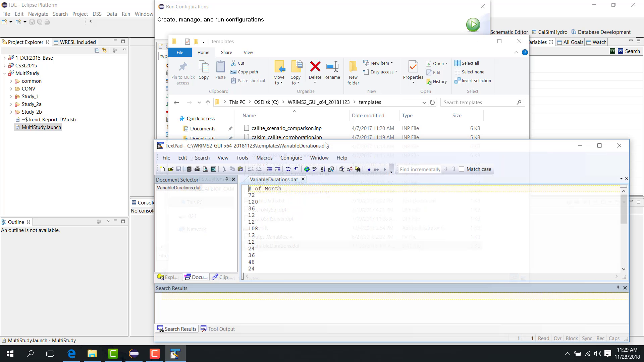Click TextPad record macro dot icon
Screen dimensions: 644x362
[369, 170]
